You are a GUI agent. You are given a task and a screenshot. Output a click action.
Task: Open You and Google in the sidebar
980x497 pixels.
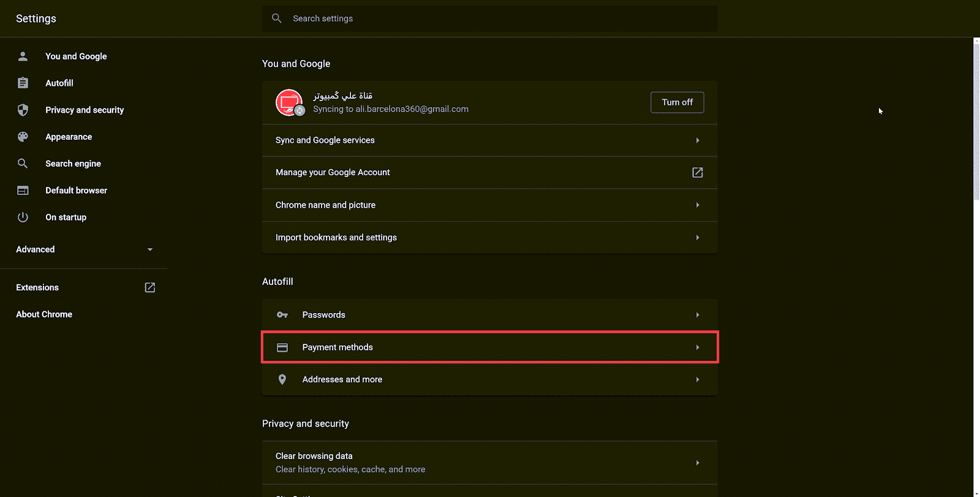(76, 56)
